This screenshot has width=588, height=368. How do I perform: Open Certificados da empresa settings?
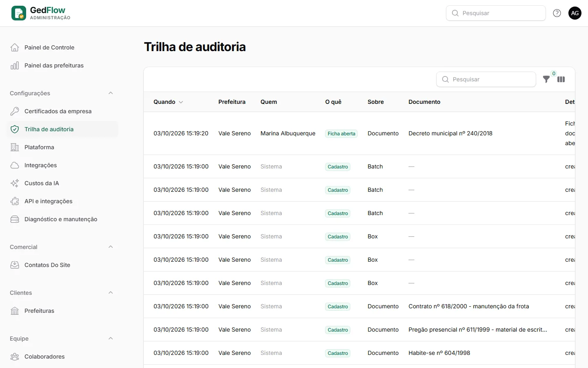(62, 111)
